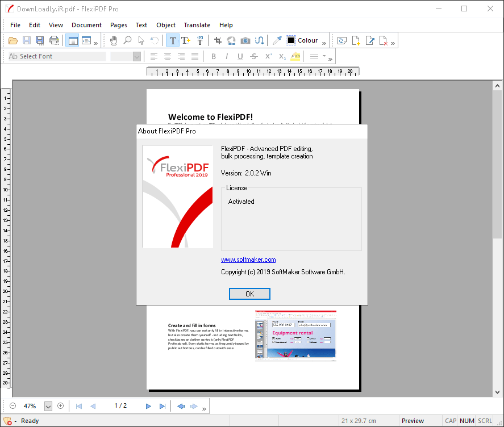Jump to the last page arrow
Viewport: 504px width, 427px height.
click(x=163, y=406)
